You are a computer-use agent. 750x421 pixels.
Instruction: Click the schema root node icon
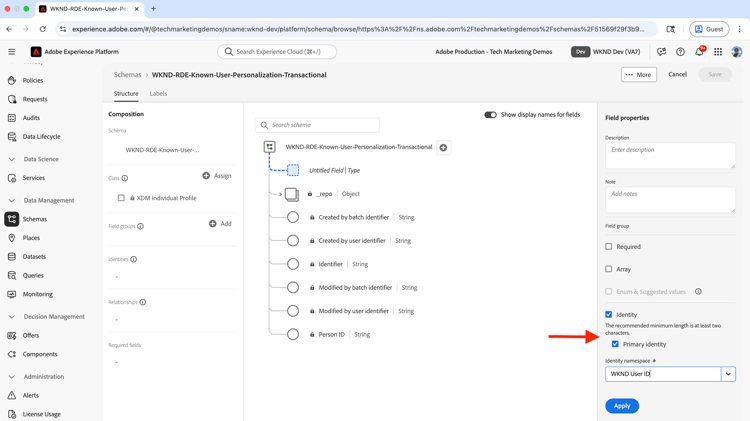click(270, 147)
